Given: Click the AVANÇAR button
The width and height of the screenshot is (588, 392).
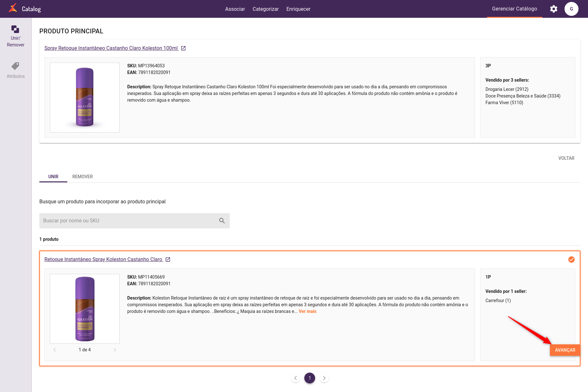Looking at the screenshot, I should point(565,350).
